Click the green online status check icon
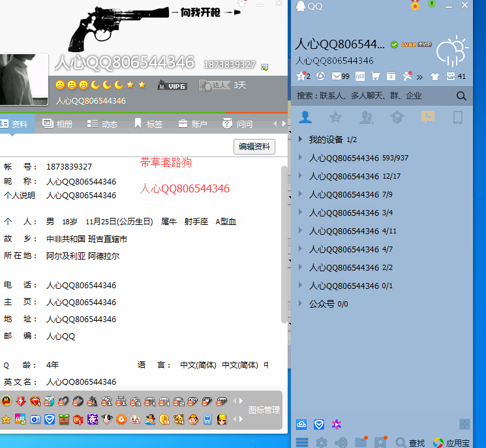The width and height of the screenshot is (486, 448). point(394,44)
